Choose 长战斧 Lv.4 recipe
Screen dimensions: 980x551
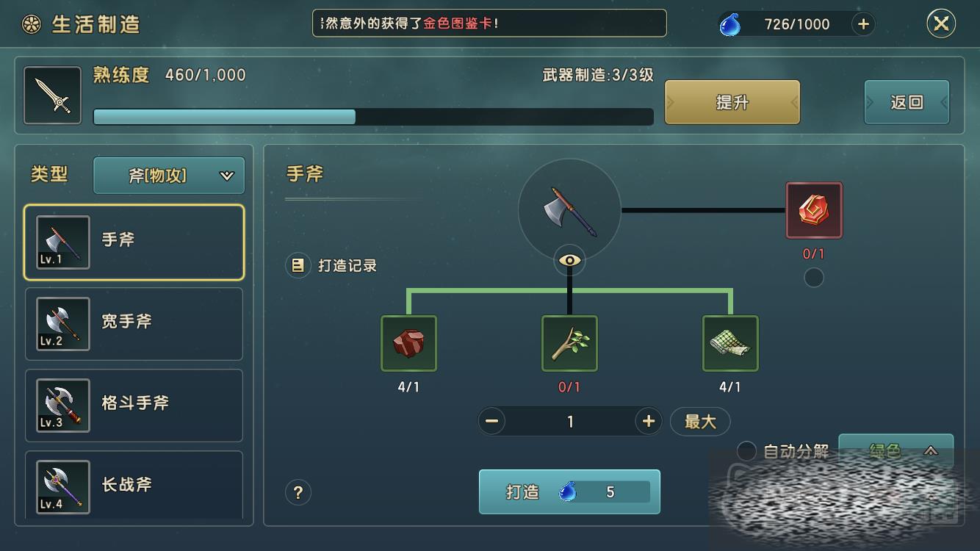tap(134, 485)
